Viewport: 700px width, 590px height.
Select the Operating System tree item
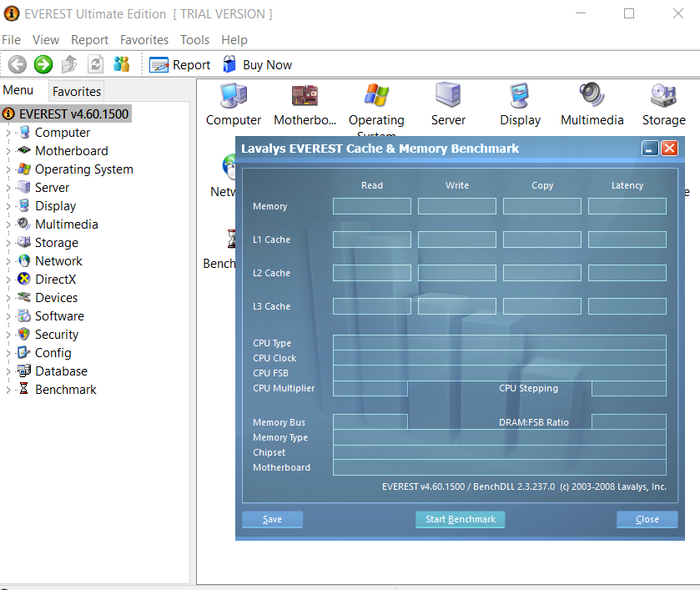(x=84, y=169)
